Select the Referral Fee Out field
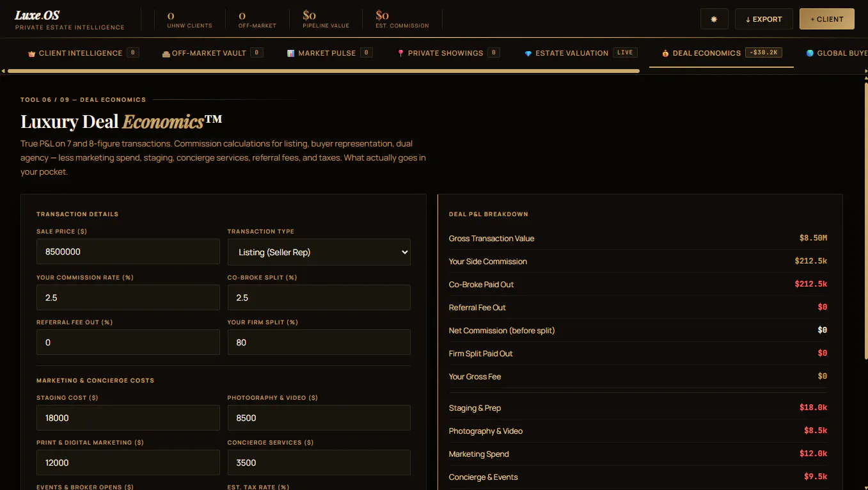Screen dimensions: 868x490 coord(128,342)
